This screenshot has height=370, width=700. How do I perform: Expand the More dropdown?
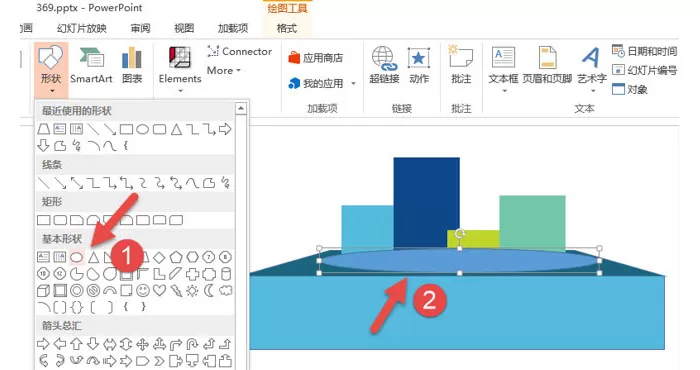click(x=224, y=71)
